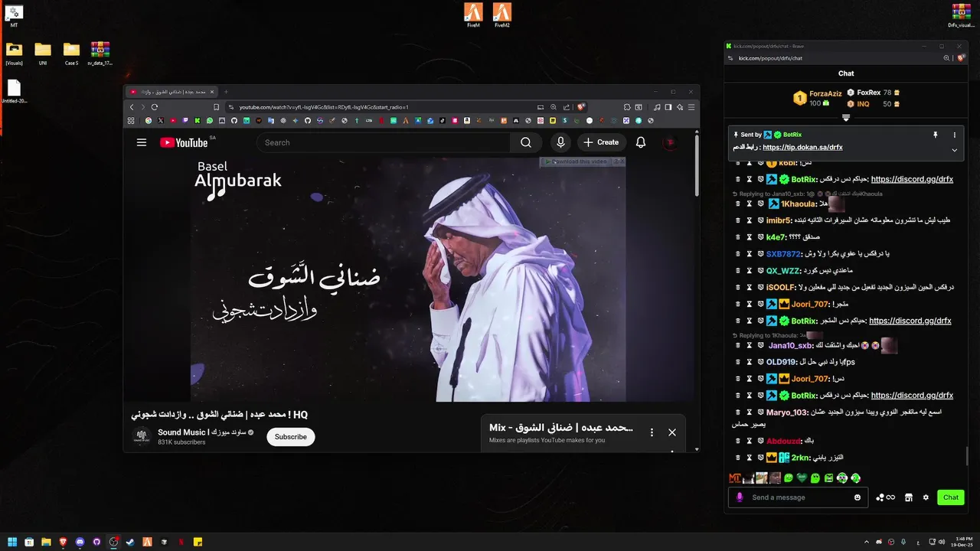Click the YouTube search magnifier button
This screenshot has height=551, width=980.
pos(526,142)
